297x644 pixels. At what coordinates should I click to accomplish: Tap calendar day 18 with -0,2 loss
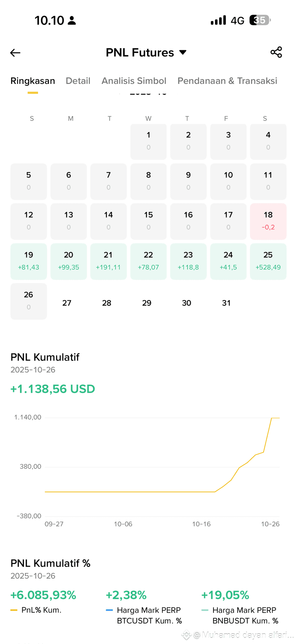pyautogui.click(x=268, y=221)
